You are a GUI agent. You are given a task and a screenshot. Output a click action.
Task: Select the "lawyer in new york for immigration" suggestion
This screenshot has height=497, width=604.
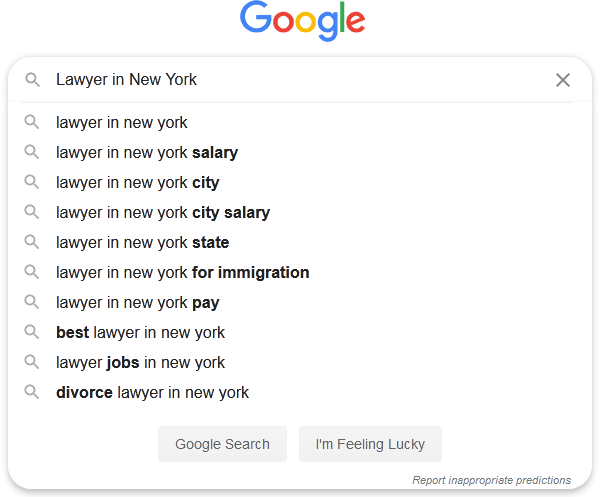pyautogui.click(x=183, y=273)
